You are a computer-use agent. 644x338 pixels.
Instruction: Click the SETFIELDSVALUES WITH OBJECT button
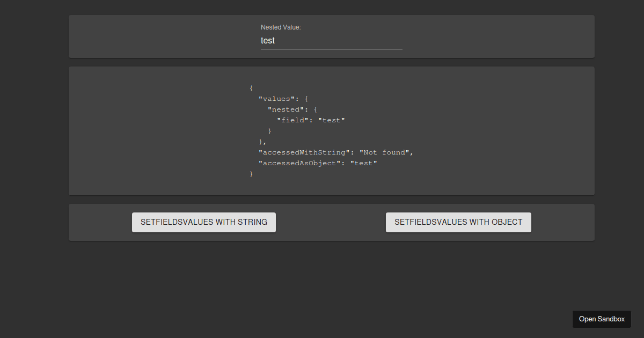pos(458,222)
